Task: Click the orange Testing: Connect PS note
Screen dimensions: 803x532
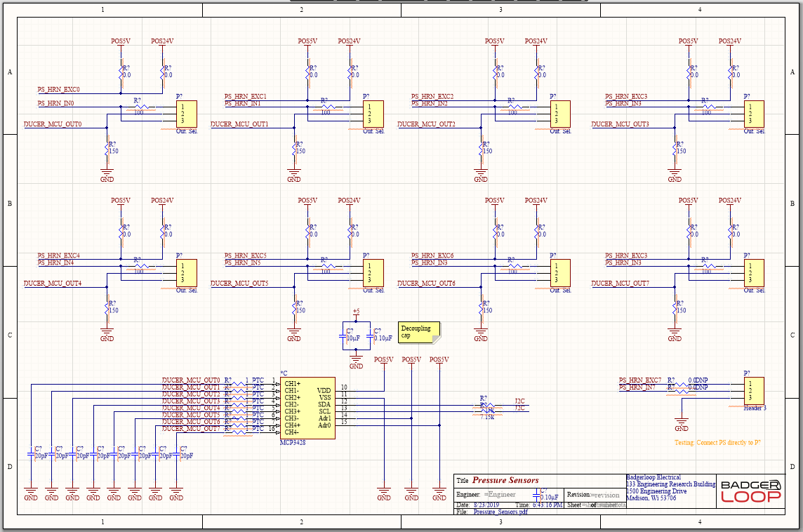Action: [717, 442]
